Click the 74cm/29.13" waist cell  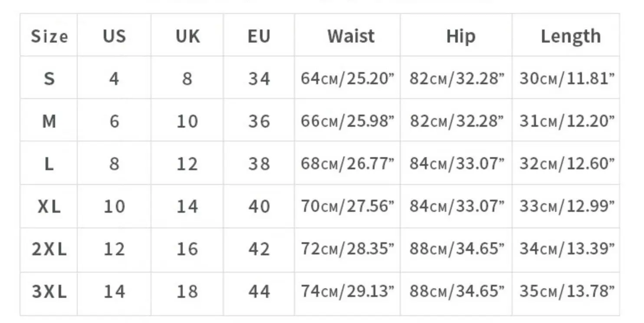347,291
